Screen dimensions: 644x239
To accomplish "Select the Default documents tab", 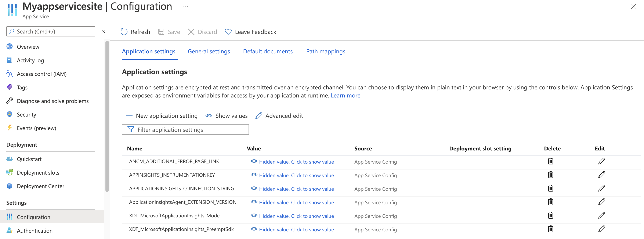I will coord(267,51).
